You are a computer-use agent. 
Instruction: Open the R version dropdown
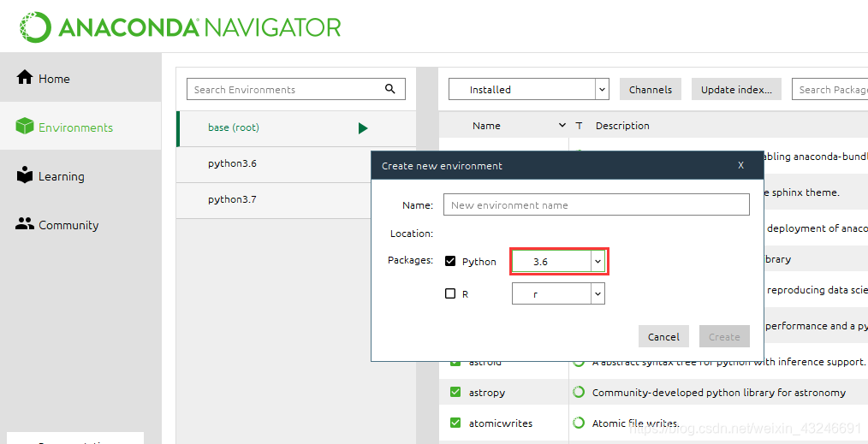559,293
